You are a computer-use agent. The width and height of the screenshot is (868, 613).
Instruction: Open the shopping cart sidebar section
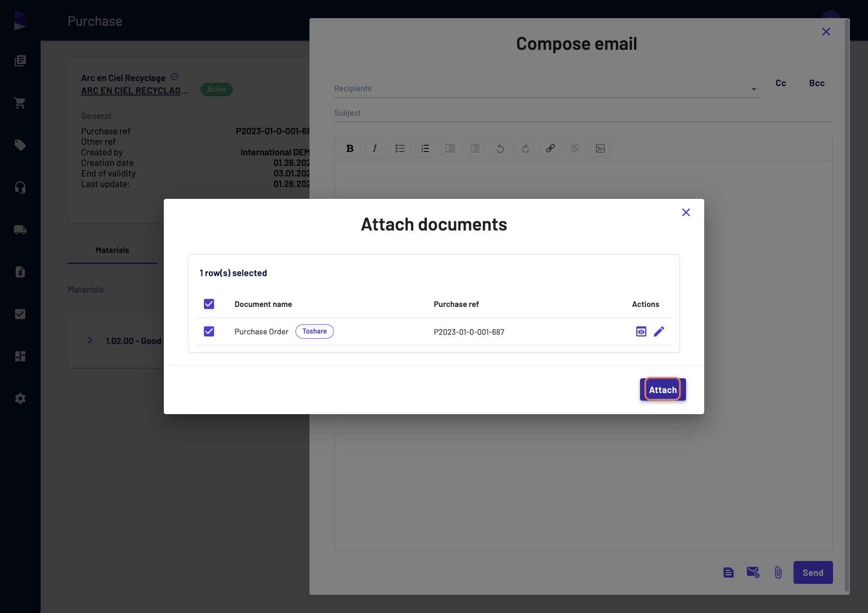(x=20, y=103)
